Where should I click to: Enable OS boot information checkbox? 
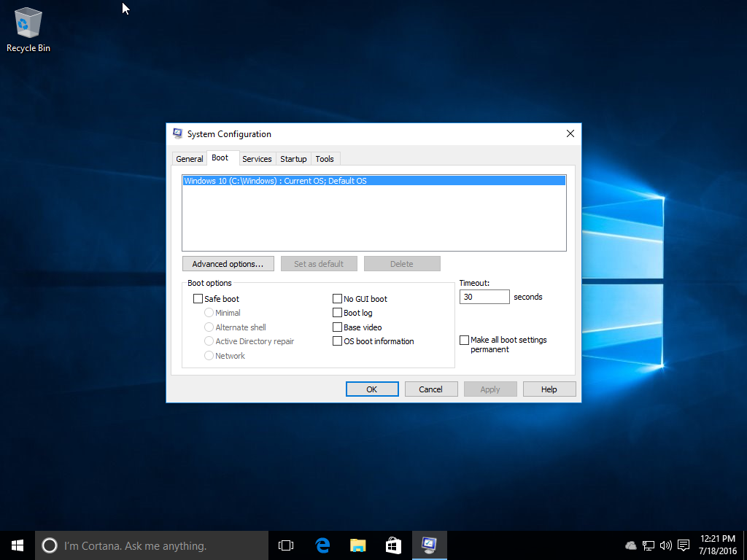coord(337,341)
